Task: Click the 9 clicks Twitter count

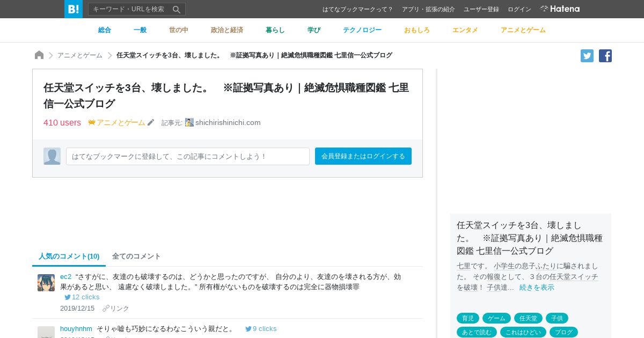Action: (x=261, y=329)
